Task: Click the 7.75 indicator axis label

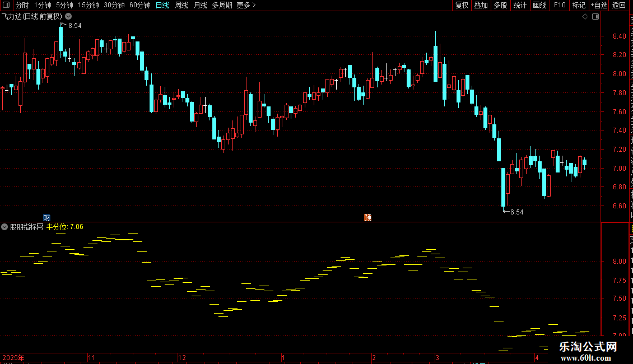Action: click(x=619, y=280)
